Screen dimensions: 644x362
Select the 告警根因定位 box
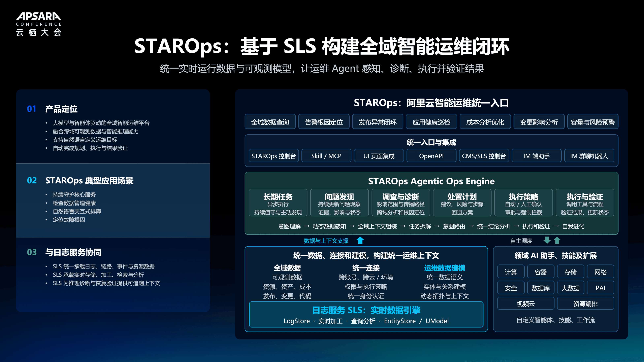[324, 122]
